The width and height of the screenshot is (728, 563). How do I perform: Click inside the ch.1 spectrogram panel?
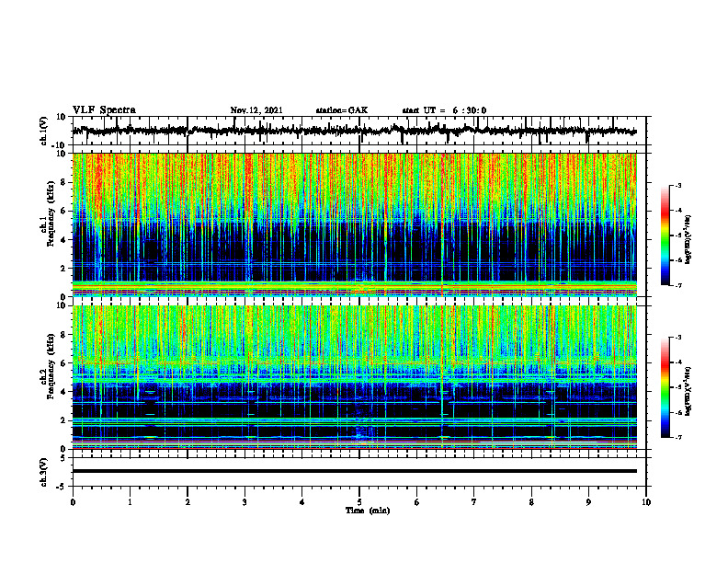pyautogui.click(x=354, y=224)
